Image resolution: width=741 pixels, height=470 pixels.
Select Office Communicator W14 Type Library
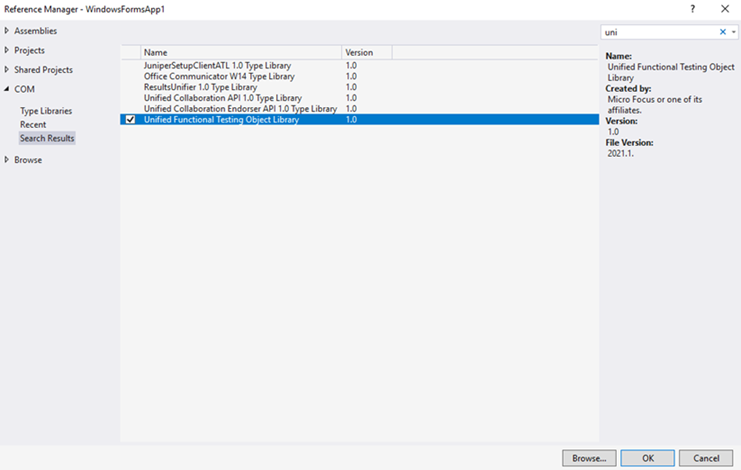[218, 76]
